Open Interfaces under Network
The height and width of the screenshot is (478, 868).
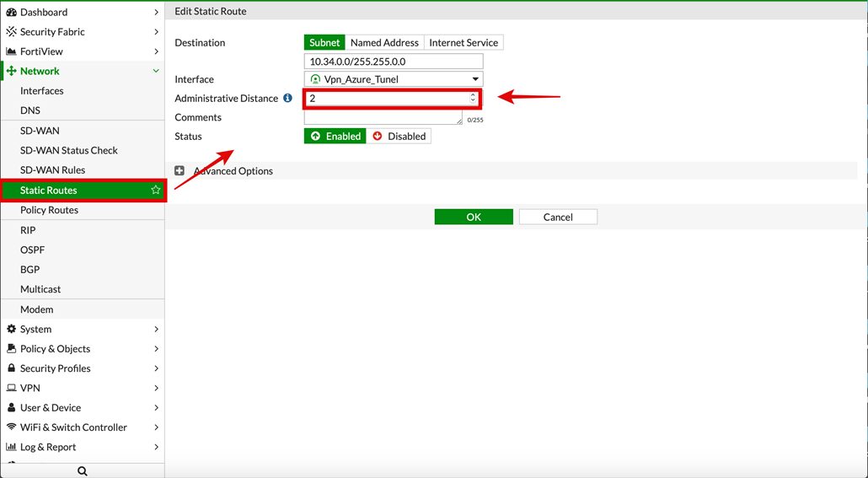tap(83, 91)
